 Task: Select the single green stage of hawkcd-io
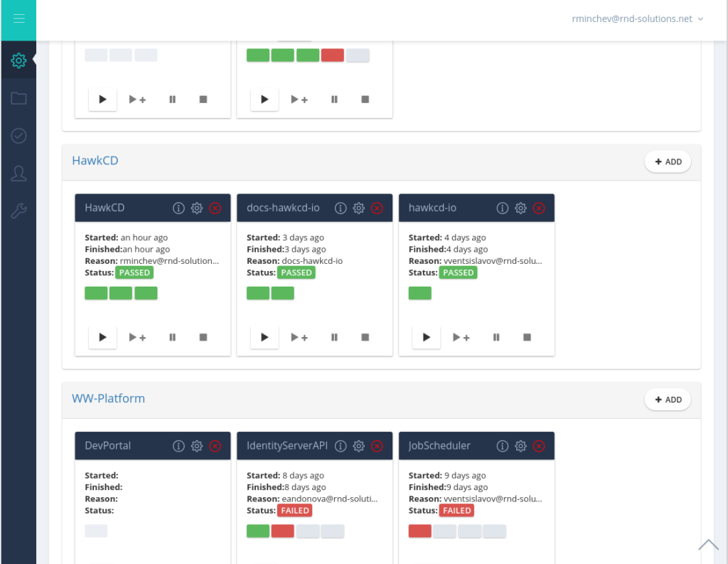coord(420,293)
